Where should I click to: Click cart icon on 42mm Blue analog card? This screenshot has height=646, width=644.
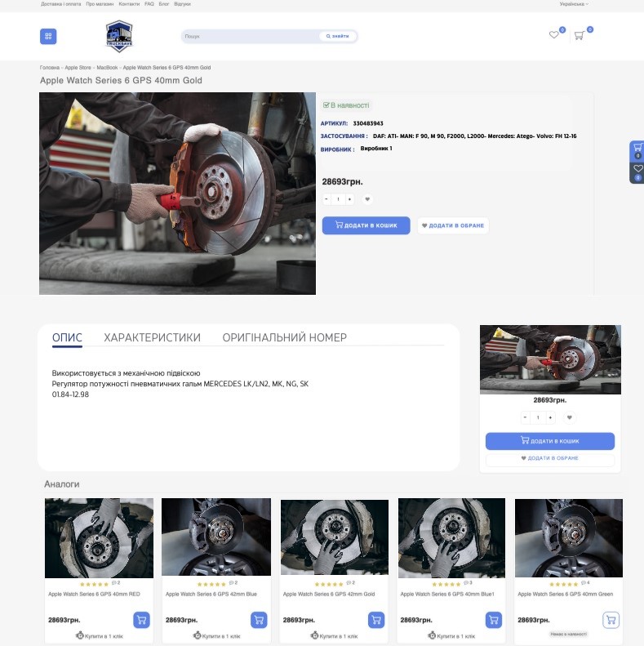(x=259, y=620)
